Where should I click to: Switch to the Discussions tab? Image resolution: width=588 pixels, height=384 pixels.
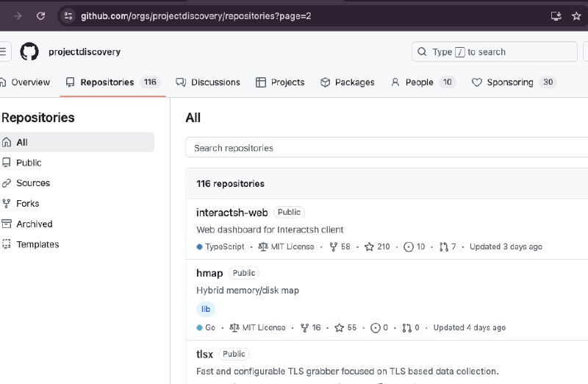coord(208,82)
